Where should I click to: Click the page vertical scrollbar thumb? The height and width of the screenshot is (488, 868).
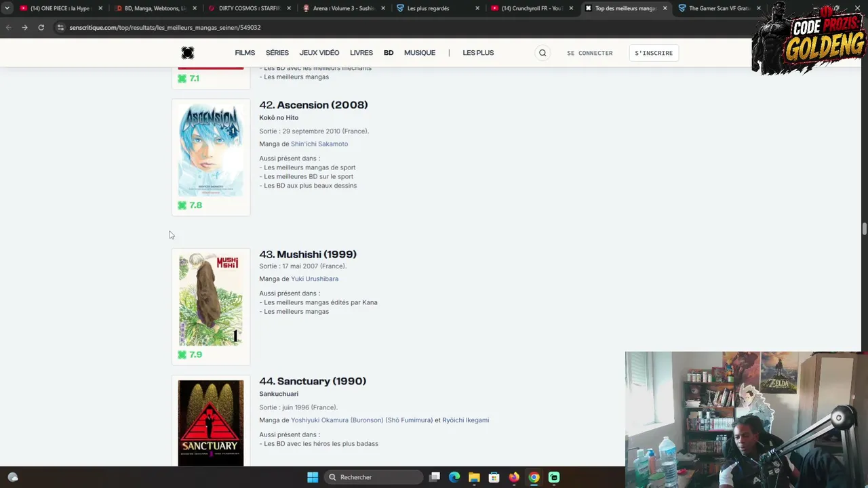tap(865, 228)
